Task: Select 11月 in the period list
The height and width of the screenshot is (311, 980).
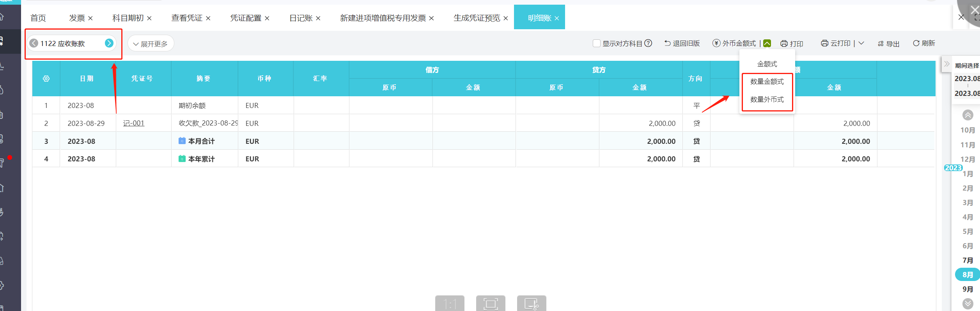Action: tap(968, 145)
